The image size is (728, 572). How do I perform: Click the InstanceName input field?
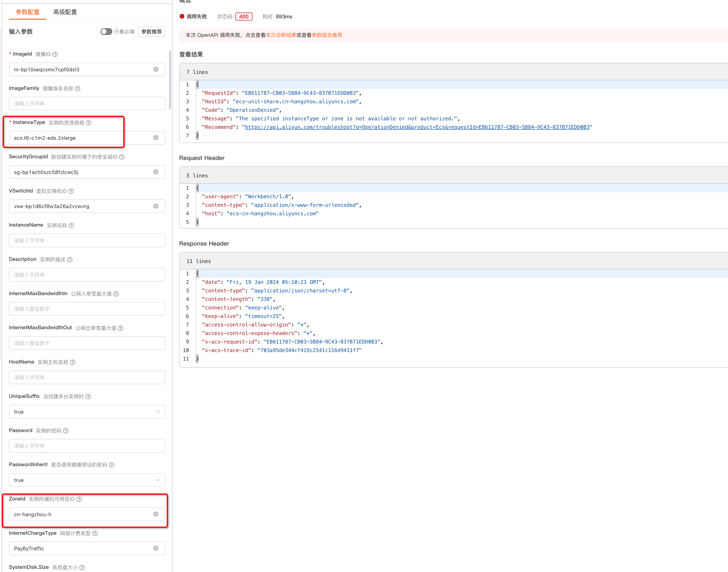(x=87, y=240)
